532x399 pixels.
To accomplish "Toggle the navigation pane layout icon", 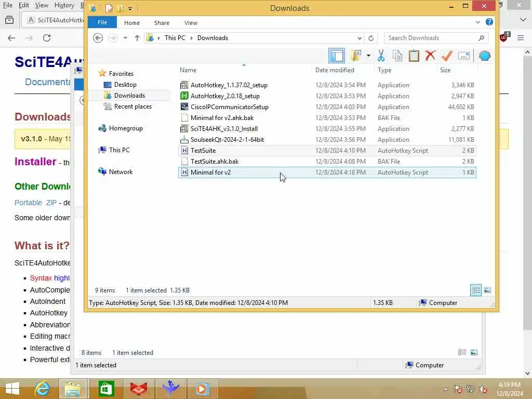I will tap(337, 56).
